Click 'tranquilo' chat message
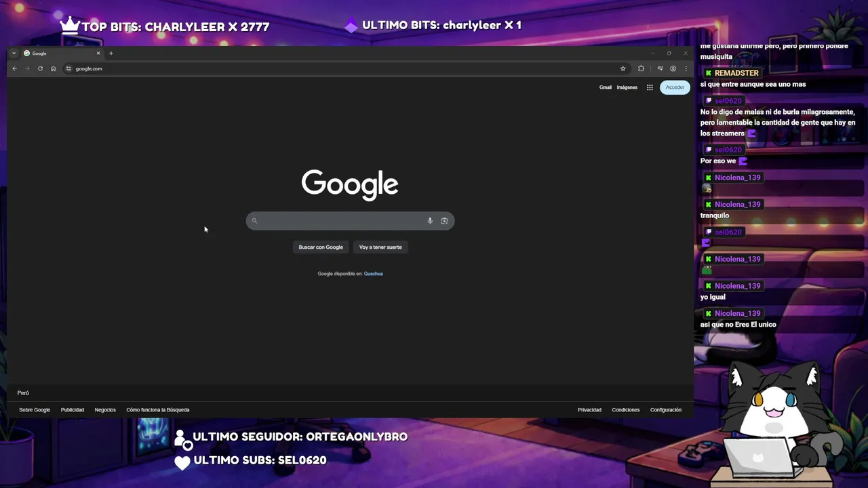 715,216
